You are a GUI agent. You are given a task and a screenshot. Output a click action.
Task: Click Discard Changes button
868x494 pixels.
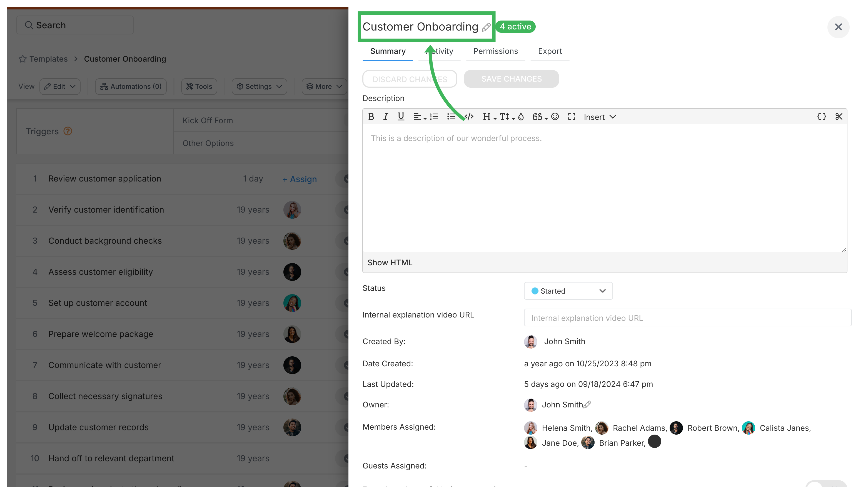tap(410, 78)
